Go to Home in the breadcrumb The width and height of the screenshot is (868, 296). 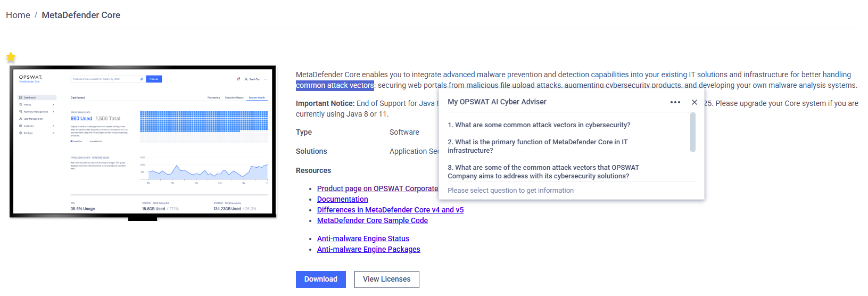click(x=18, y=15)
